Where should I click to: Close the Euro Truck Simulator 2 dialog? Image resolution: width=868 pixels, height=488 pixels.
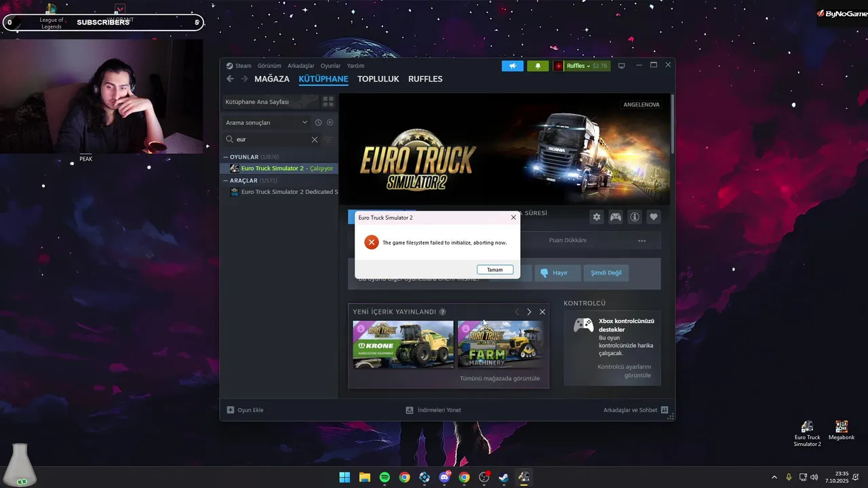coord(513,218)
